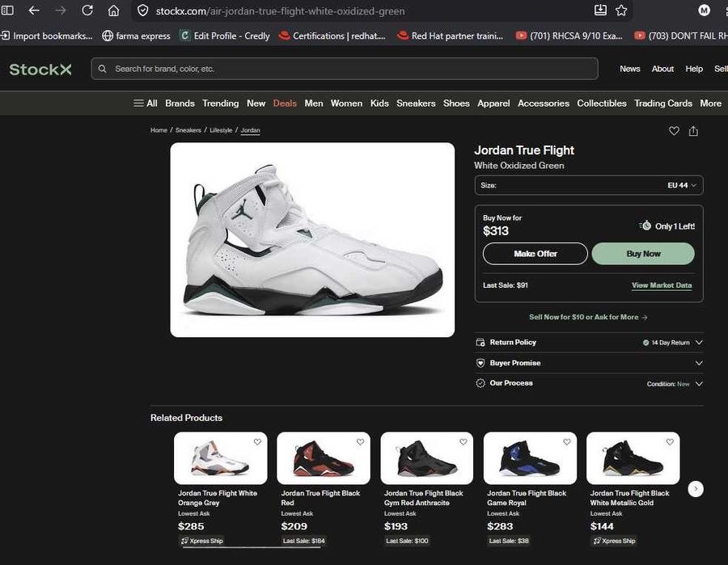Open Jordan True Flight Black Red thumbnail
The image size is (728, 565).
pos(324,458)
